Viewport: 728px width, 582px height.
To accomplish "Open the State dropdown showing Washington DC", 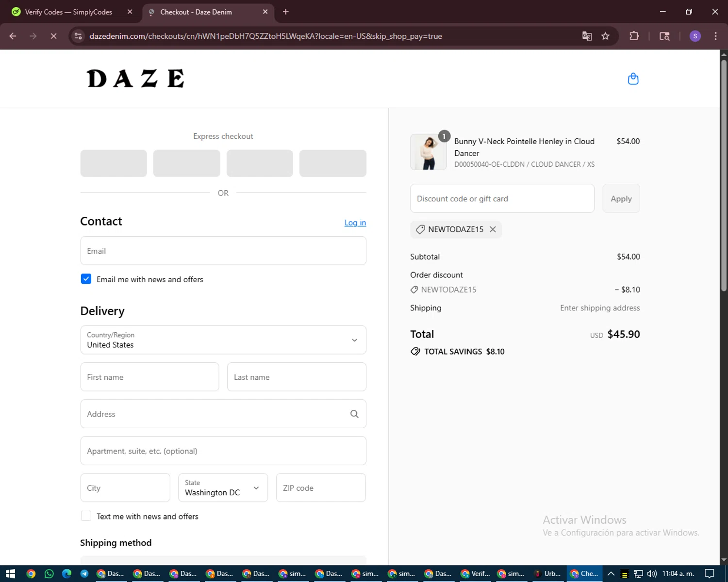I will (223, 487).
